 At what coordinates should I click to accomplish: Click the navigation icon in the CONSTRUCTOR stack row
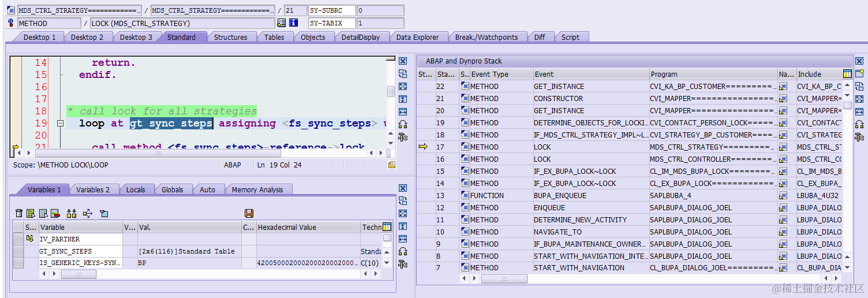[x=783, y=98]
